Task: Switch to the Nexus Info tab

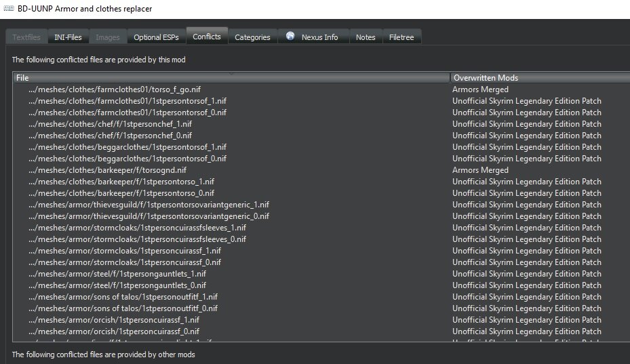Action: [x=314, y=37]
